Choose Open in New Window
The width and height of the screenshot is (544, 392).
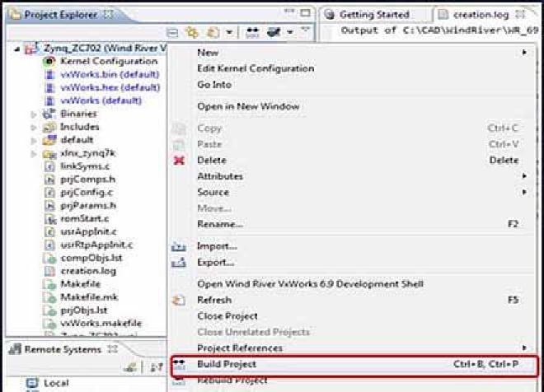pos(248,106)
